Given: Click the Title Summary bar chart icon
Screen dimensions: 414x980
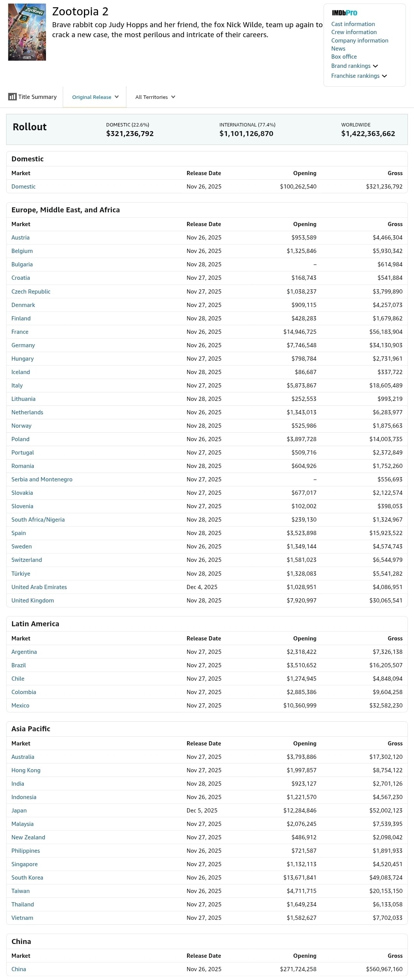Looking at the screenshot, I should coord(12,97).
